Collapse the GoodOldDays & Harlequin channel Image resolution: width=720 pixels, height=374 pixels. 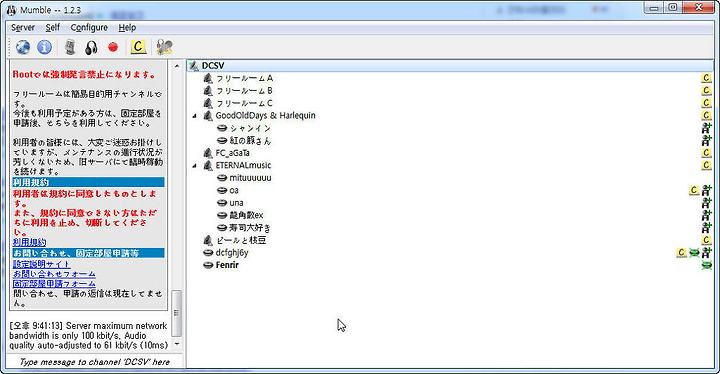(x=195, y=116)
